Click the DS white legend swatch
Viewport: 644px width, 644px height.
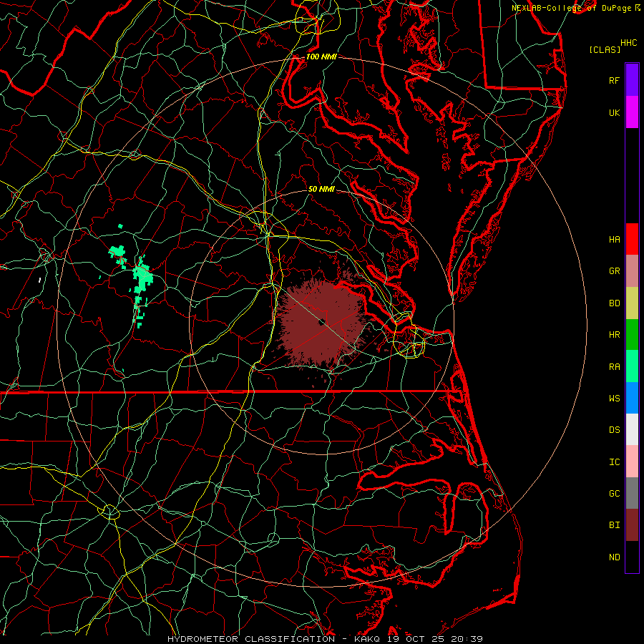pos(632,429)
